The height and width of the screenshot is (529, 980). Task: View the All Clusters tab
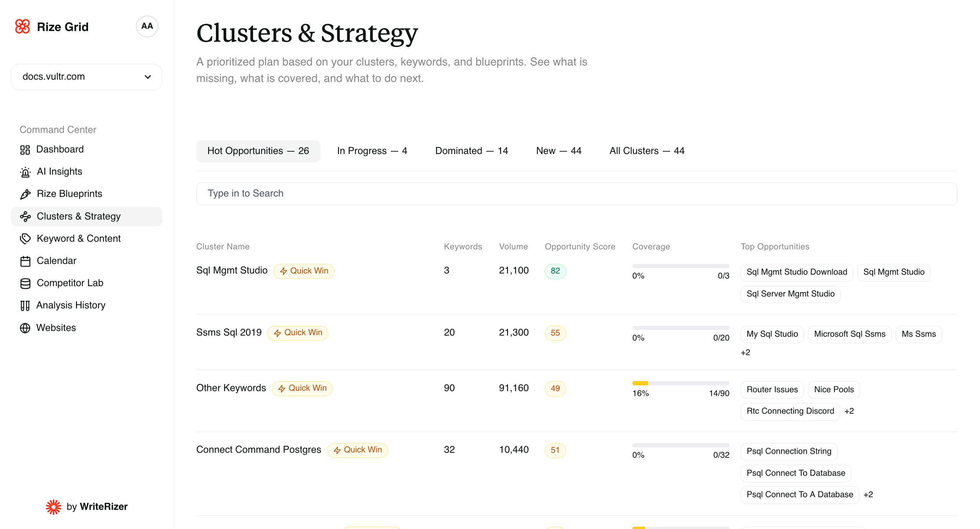(x=647, y=151)
